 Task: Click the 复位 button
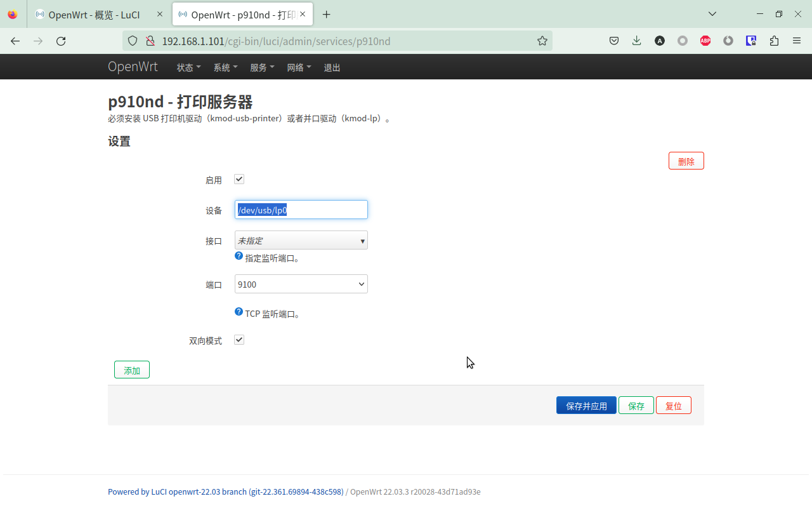(x=674, y=405)
